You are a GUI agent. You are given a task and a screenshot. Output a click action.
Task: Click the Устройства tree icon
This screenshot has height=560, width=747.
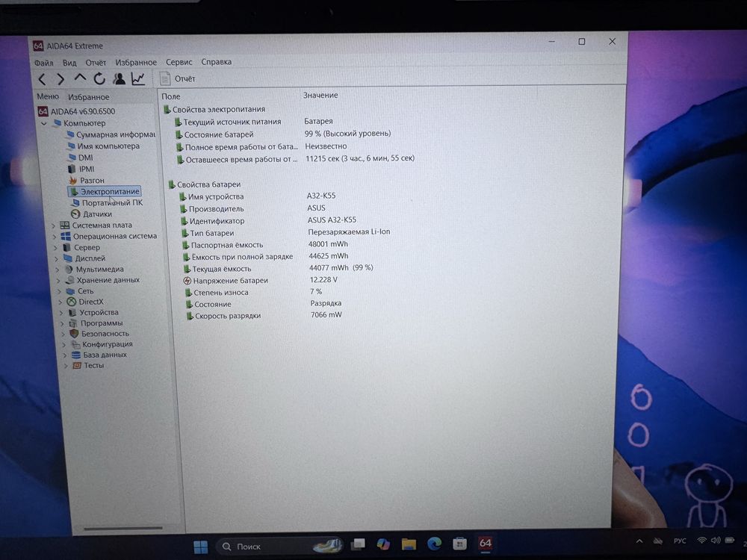click(x=72, y=313)
